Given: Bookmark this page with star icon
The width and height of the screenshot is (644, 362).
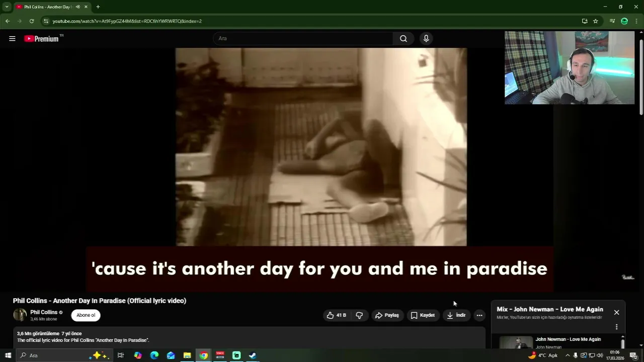Looking at the screenshot, I should tap(596, 21).
